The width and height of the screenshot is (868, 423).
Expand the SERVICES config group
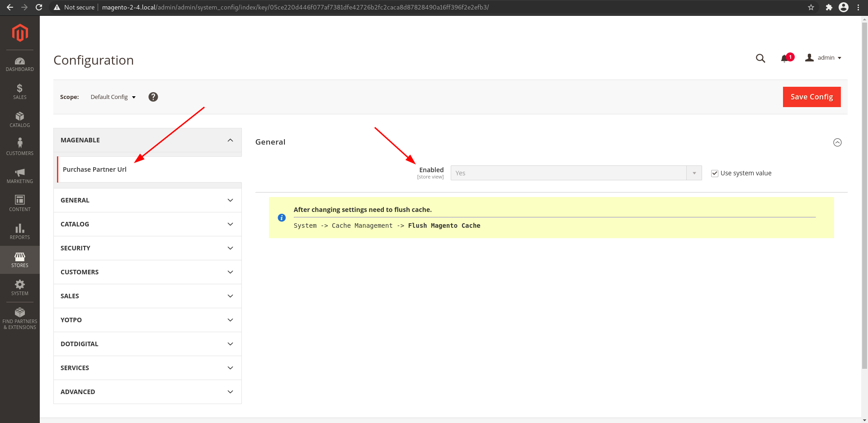pos(147,368)
